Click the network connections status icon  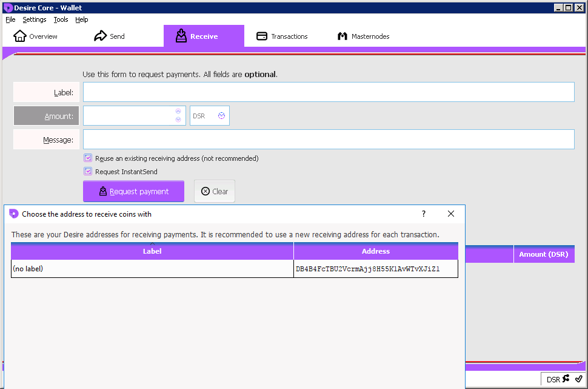566,379
